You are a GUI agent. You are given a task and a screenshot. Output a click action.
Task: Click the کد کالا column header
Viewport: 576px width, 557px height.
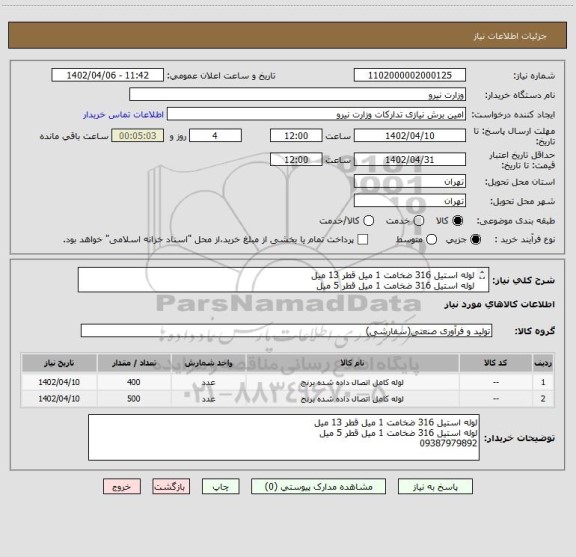click(496, 363)
